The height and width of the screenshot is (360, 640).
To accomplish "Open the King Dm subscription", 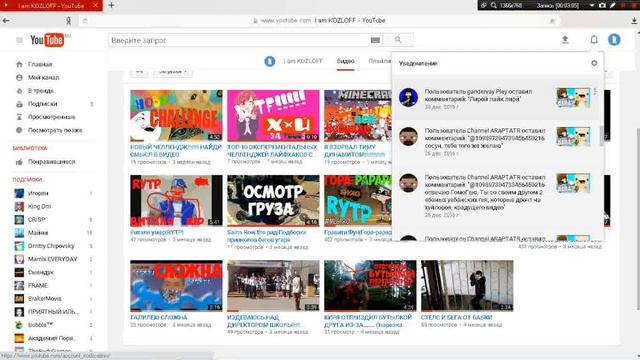I will [x=39, y=207].
